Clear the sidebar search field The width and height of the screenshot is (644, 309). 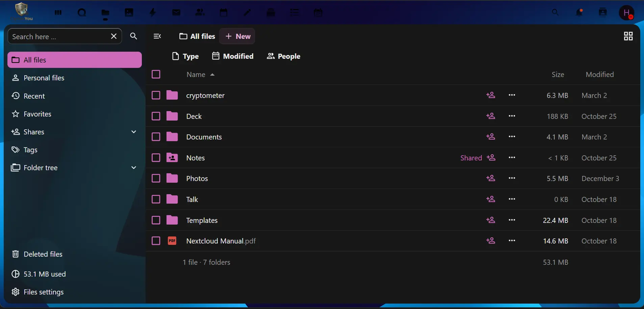tap(114, 36)
